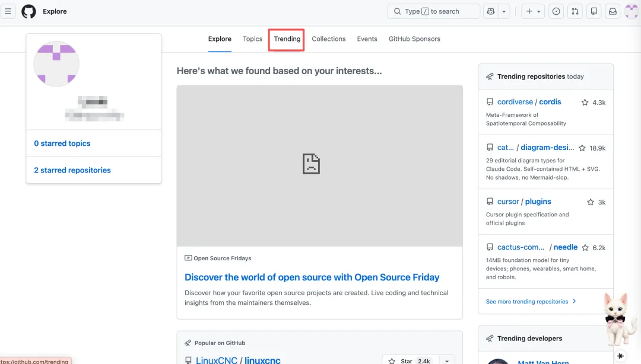
Task: Click the 'Here's what we found' heading
Action: [x=279, y=71]
